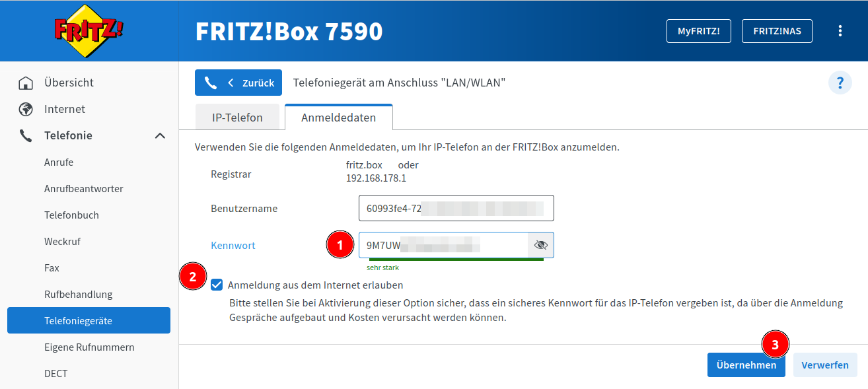Click the Kennwort password field
This screenshot has width=868, height=389.
(443, 245)
